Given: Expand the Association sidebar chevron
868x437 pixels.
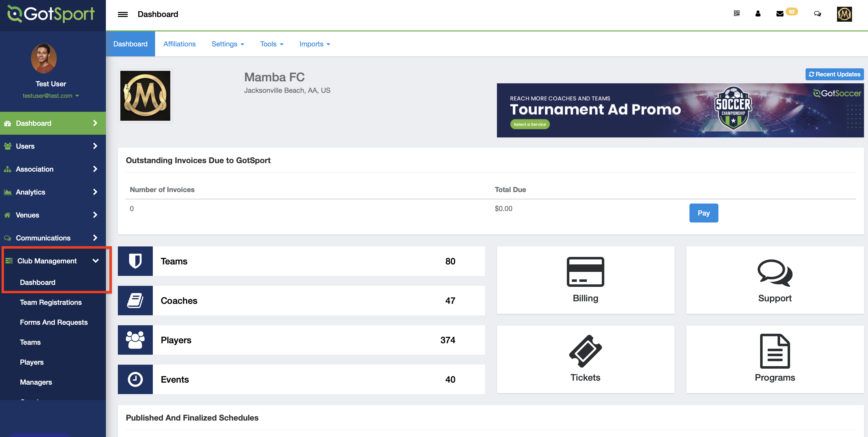Looking at the screenshot, I should 95,169.
